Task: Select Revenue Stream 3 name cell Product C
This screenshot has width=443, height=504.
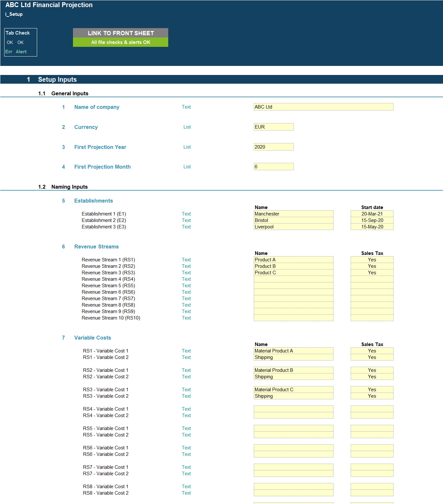Action: pyautogui.click(x=294, y=273)
